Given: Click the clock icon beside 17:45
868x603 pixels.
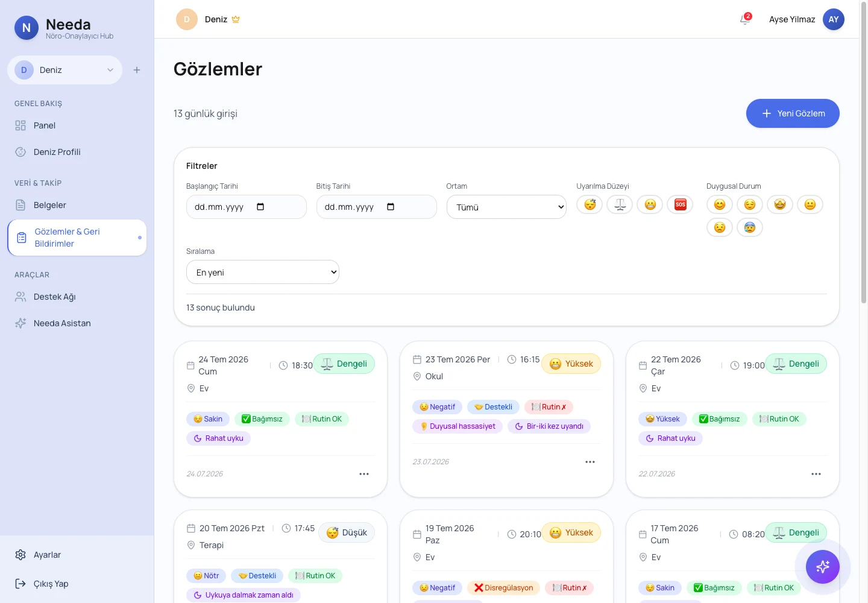Looking at the screenshot, I should 286,528.
